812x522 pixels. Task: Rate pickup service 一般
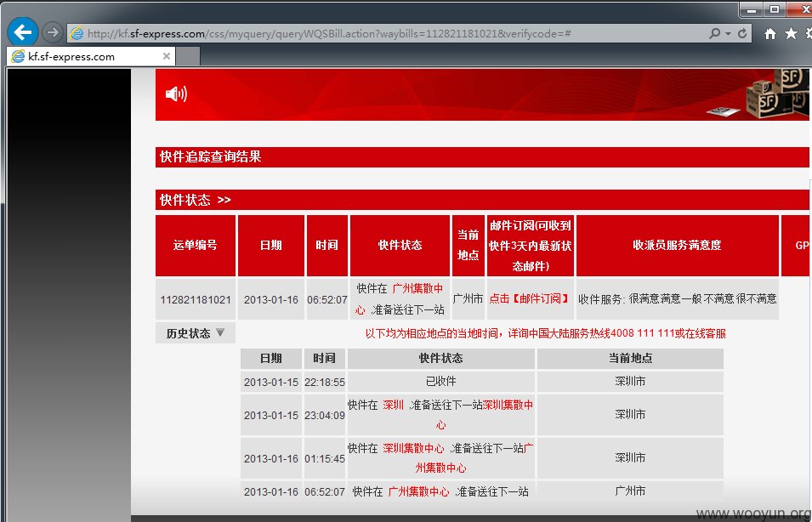(x=690, y=298)
